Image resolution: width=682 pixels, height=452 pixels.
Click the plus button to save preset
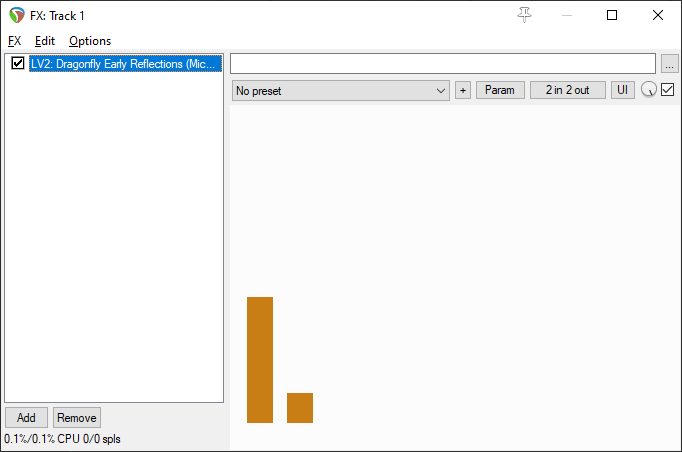click(463, 90)
